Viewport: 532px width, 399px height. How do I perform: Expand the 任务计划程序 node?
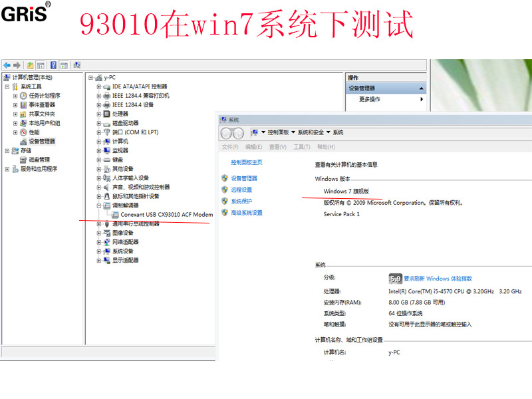click(15, 96)
